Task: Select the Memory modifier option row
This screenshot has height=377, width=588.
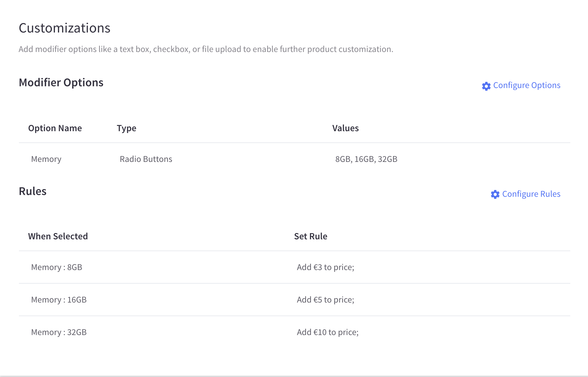Action: (x=46, y=159)
